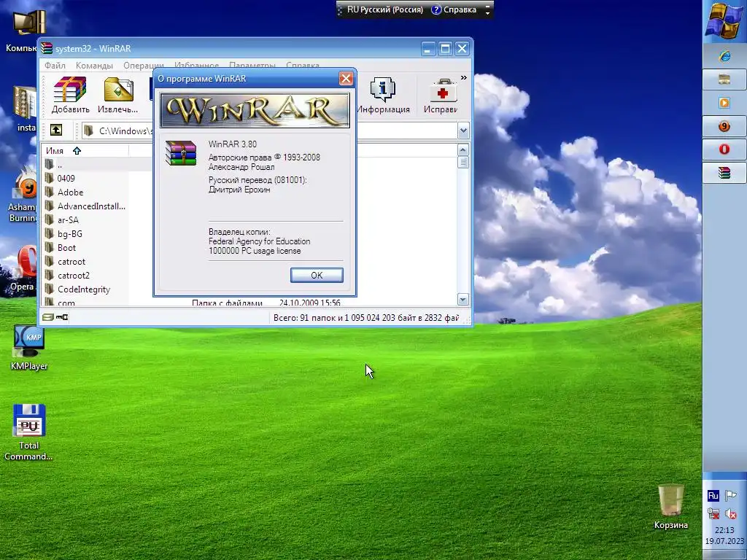Click the Извлечь... toolbar icon
Viewport: 747px width, 560px height.
point(117,96)
